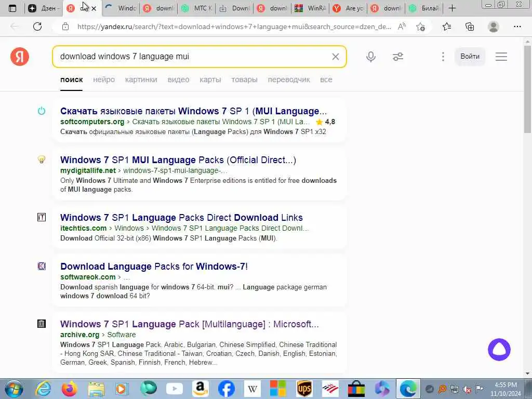Open 'Language Packs Direct Download Links' result
This screenshot has height=399, width=532.
click(181, 218)
